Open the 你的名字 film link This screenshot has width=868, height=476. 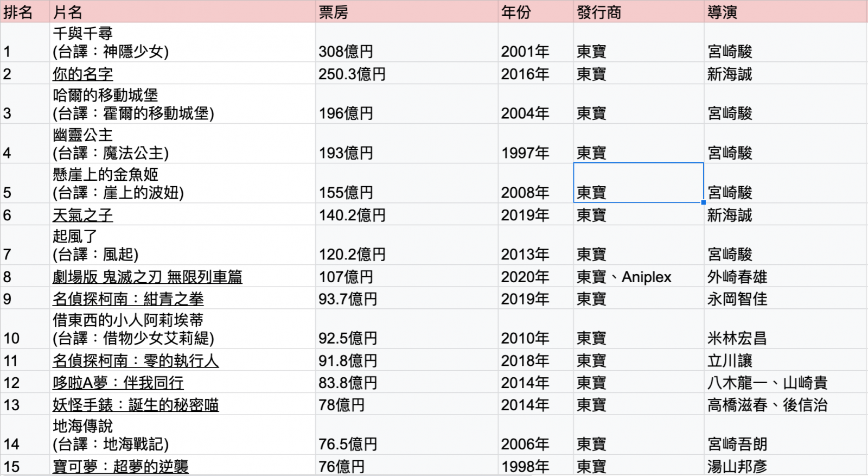click(x=82, y=74)
